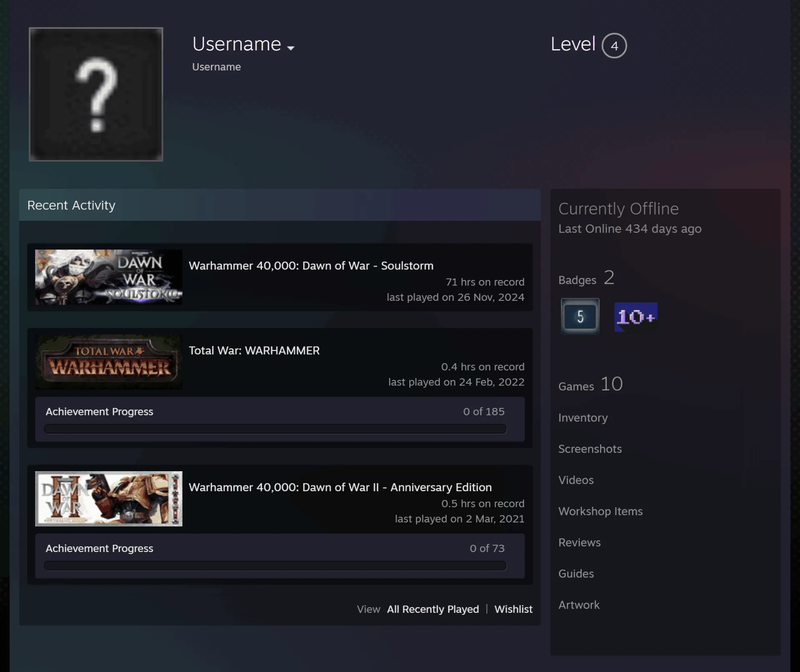This screenshot has height=672, width=800.
Task: Select the 0.5 hrs on record text
Action: click(483, 503)
